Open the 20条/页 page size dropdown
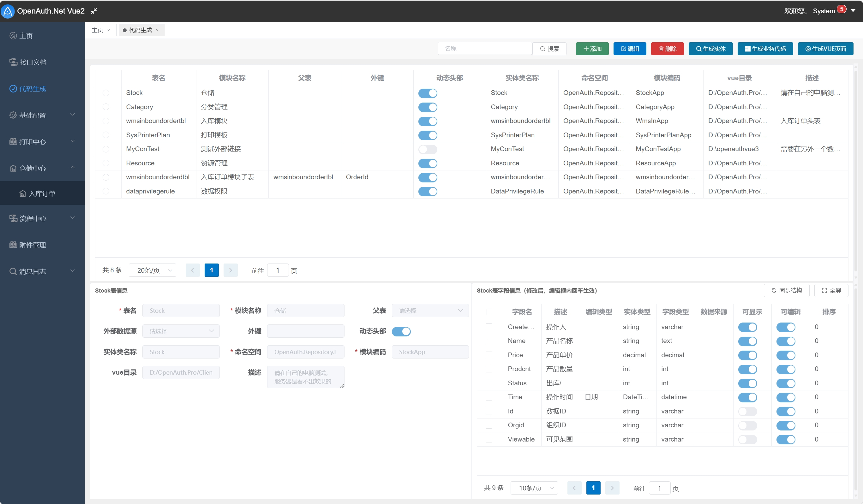863x504 pixels. 153,270
